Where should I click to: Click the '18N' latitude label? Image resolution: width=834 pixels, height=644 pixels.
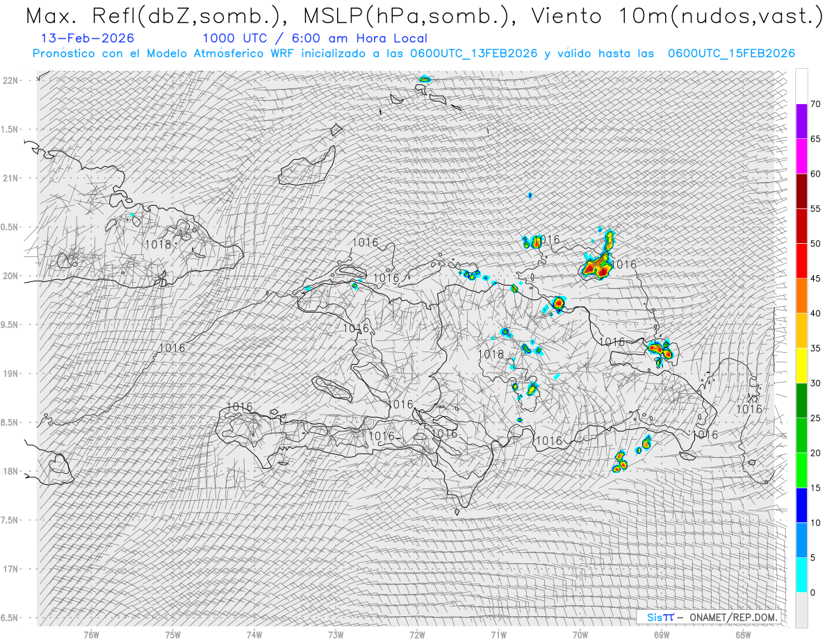pos(11,471)
